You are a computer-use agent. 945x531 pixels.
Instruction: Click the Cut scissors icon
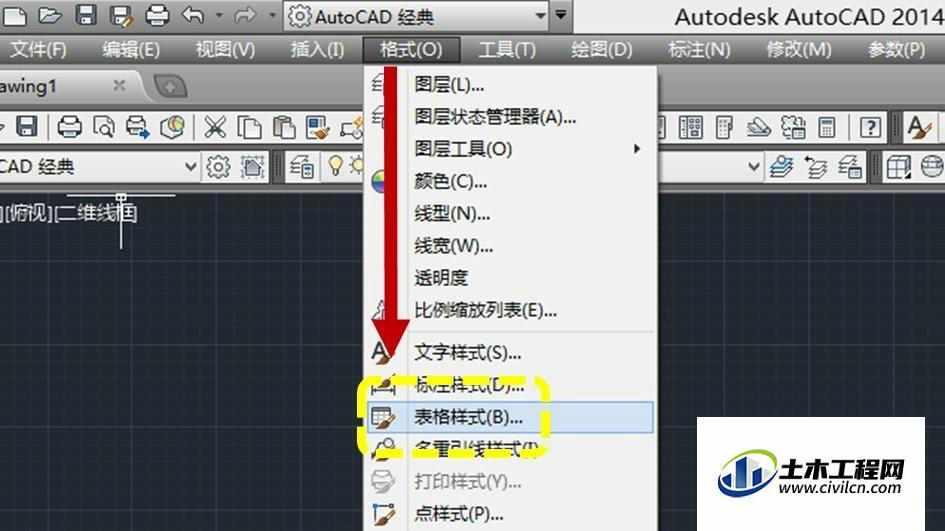[x=215, y=127]
